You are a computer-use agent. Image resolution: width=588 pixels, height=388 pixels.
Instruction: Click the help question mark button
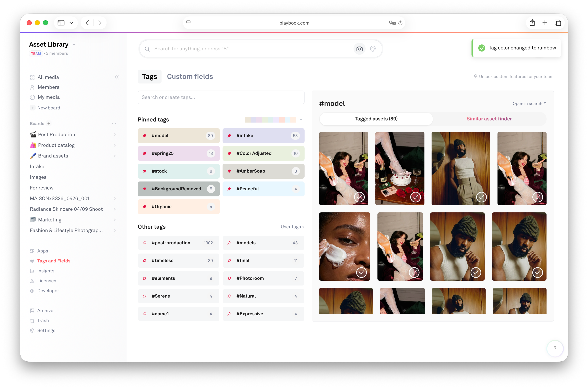click(x=555, y=348)
